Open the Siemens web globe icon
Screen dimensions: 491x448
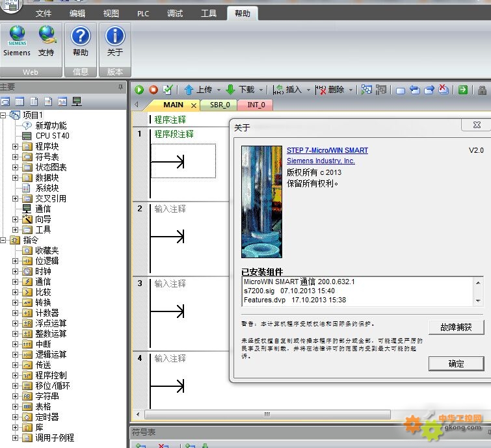click(x=17, y=41)
